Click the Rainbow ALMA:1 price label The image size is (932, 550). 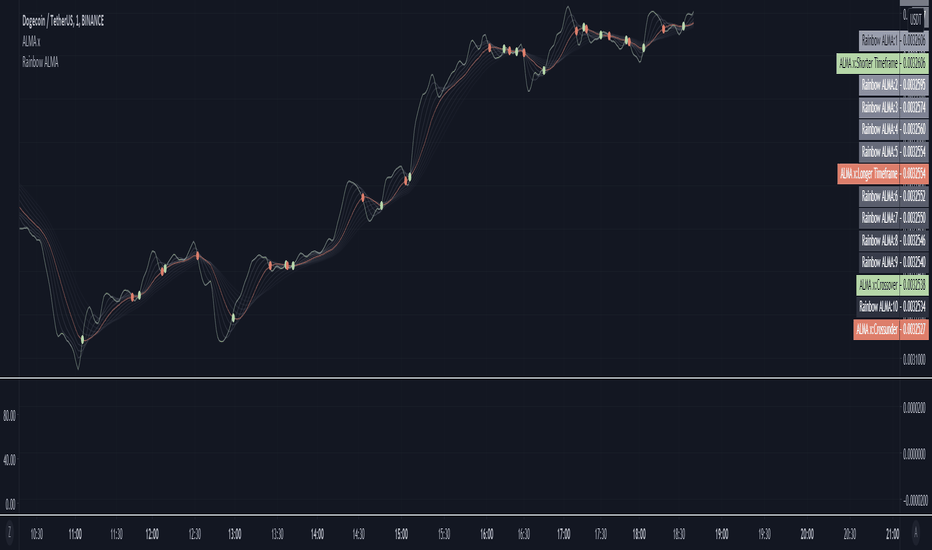tap(893, 40)
